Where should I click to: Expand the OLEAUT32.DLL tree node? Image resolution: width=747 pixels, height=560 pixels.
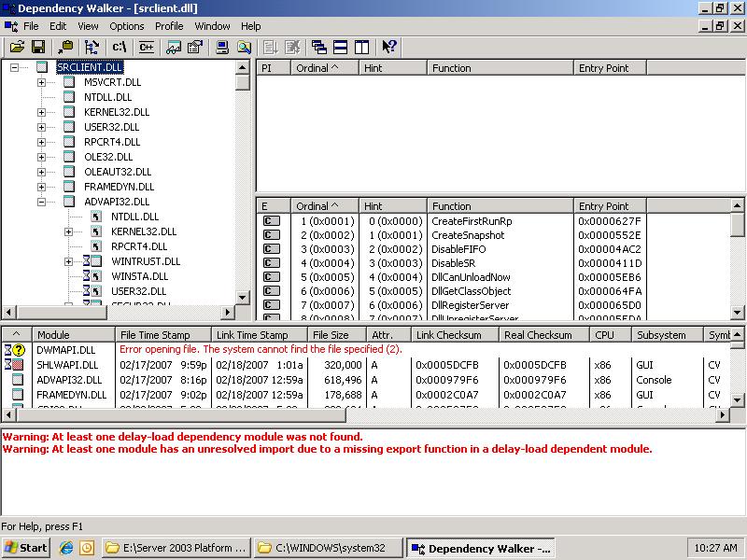point(41,172)
